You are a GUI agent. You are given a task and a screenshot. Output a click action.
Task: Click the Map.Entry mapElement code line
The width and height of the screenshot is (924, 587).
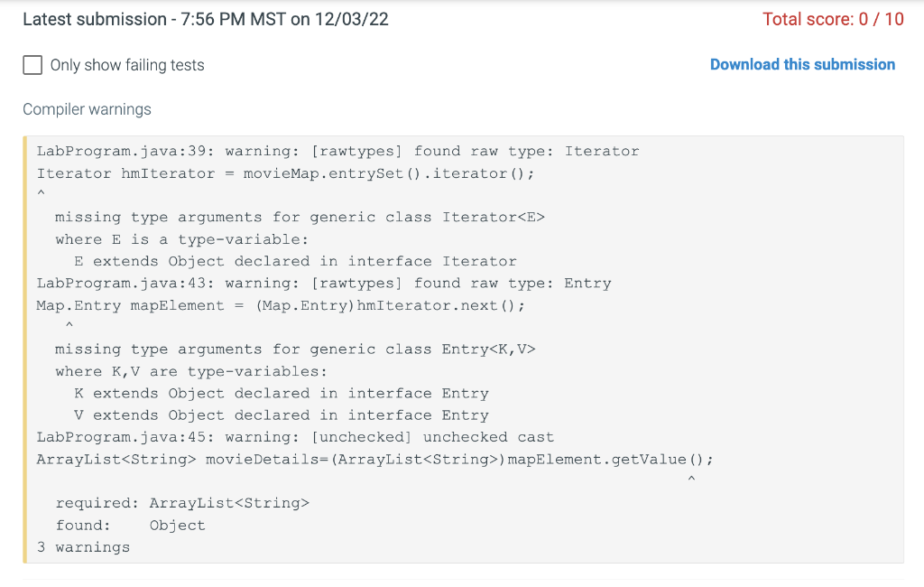[281, 305]
